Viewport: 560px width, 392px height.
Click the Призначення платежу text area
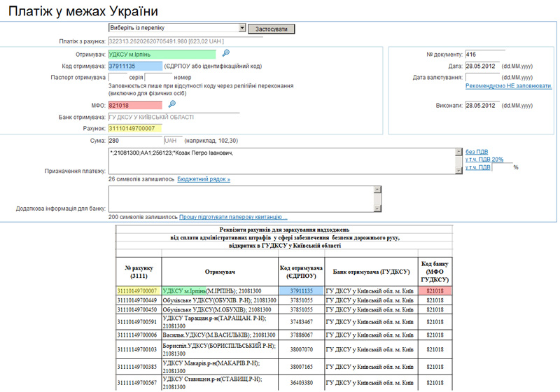(x=282, y=162)
